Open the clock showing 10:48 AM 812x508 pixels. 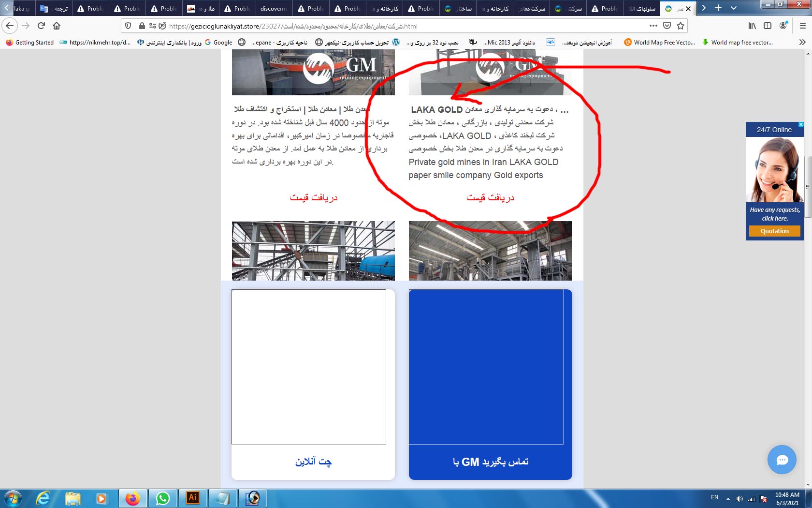787,498
